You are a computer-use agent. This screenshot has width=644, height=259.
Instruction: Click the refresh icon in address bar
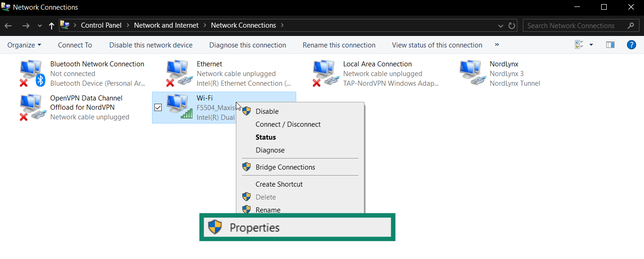(512, 26)
